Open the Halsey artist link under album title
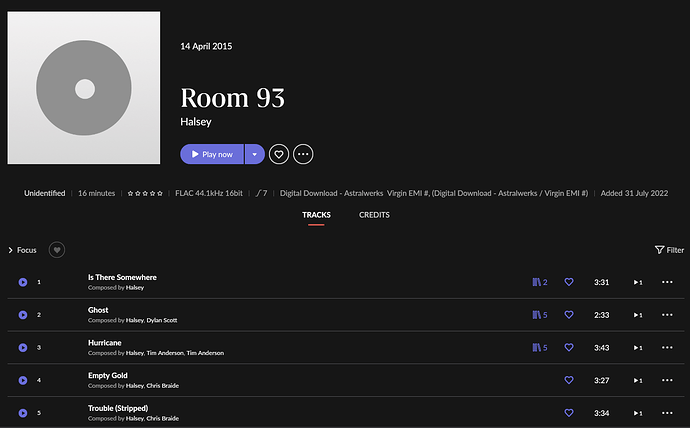Image resolution: width=690 pixels, height=428 pixels. [196, 122]
